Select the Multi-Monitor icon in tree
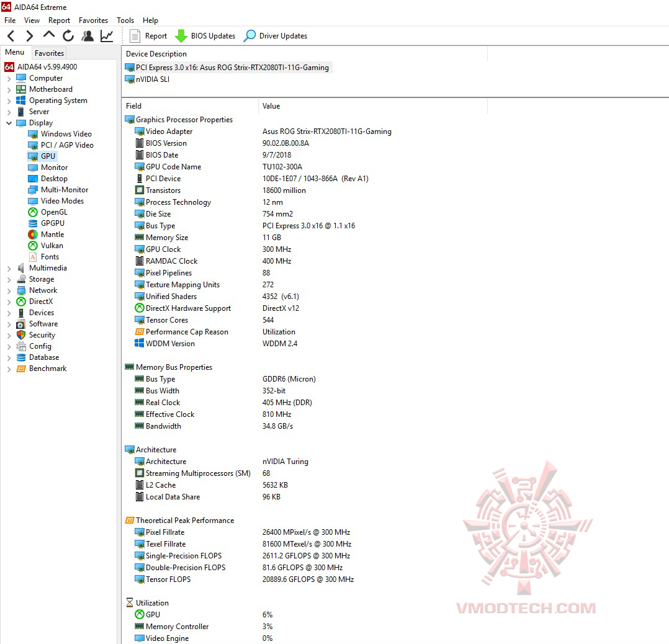The width and height of the screenshot is (669, 644). [33, 190]
